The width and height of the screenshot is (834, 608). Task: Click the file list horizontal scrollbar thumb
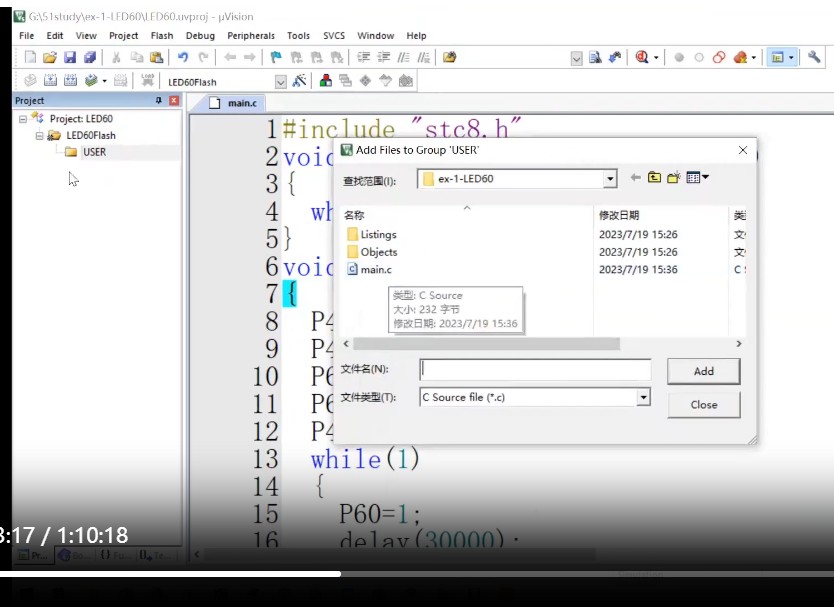tap(486, 344)
